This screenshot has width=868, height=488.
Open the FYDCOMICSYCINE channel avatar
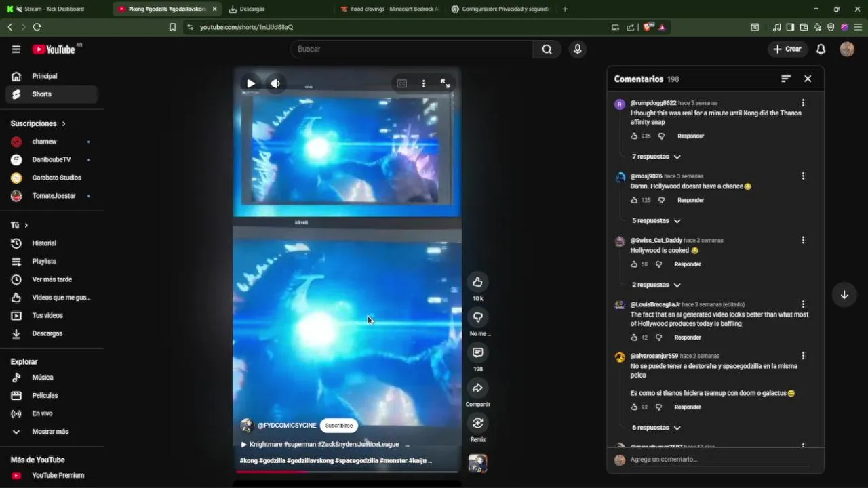(x=247, y=425)
